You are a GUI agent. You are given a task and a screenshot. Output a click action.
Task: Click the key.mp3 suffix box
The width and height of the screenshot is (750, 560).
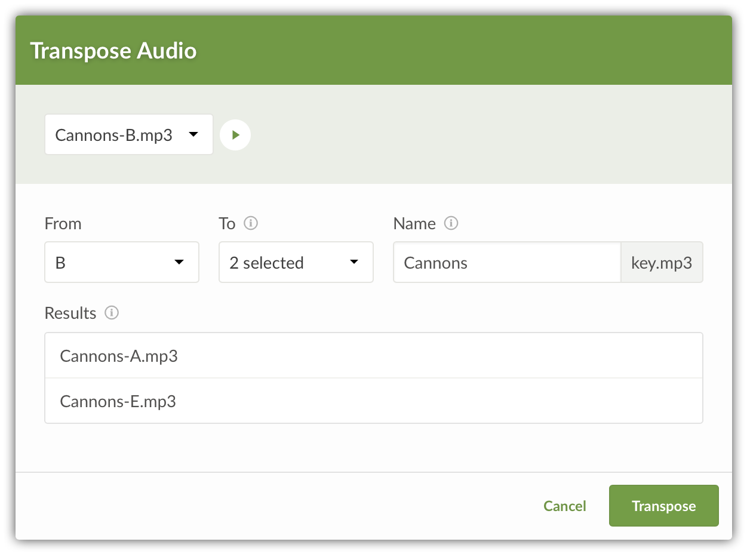pos(662,262)
